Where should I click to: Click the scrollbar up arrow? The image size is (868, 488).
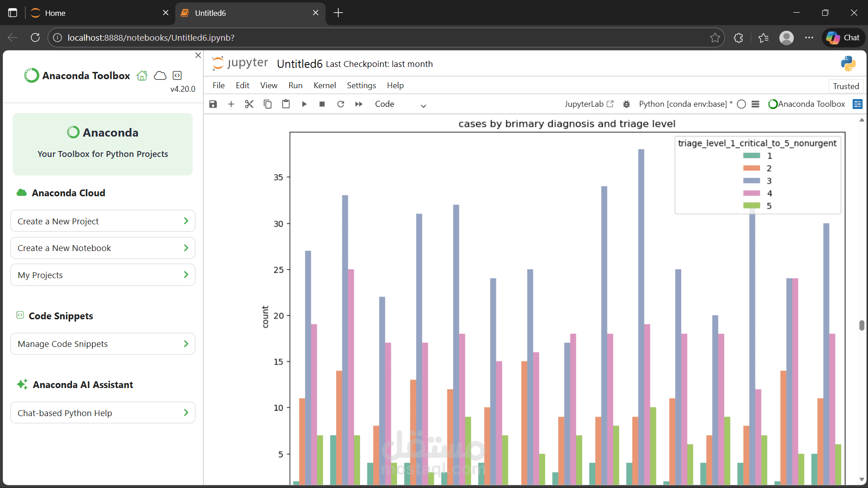click(862, 120)
